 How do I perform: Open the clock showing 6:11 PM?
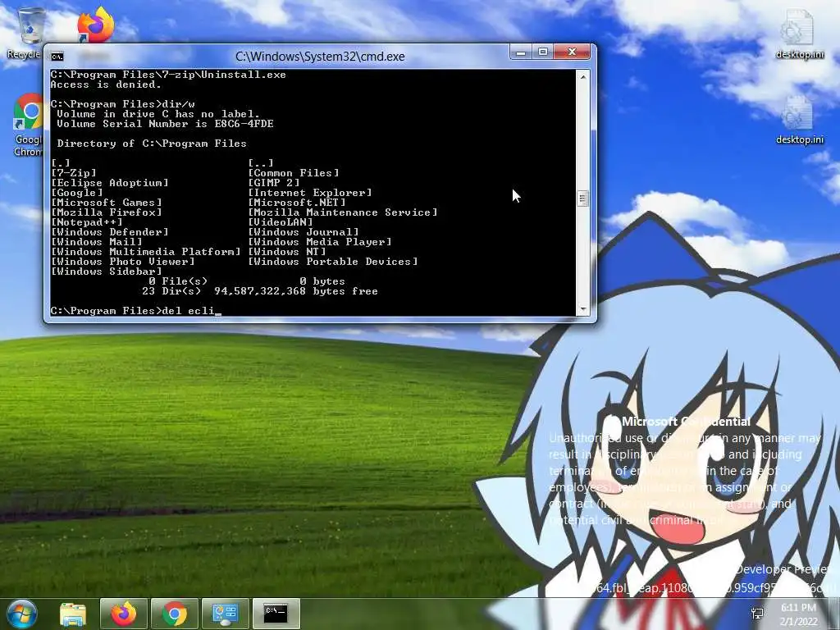coord(798,614)
